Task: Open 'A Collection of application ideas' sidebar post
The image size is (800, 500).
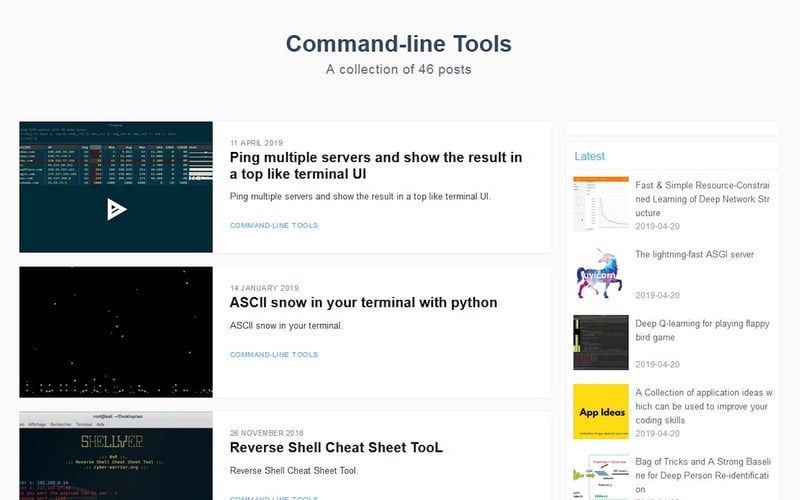Action: tap(704, 406)
